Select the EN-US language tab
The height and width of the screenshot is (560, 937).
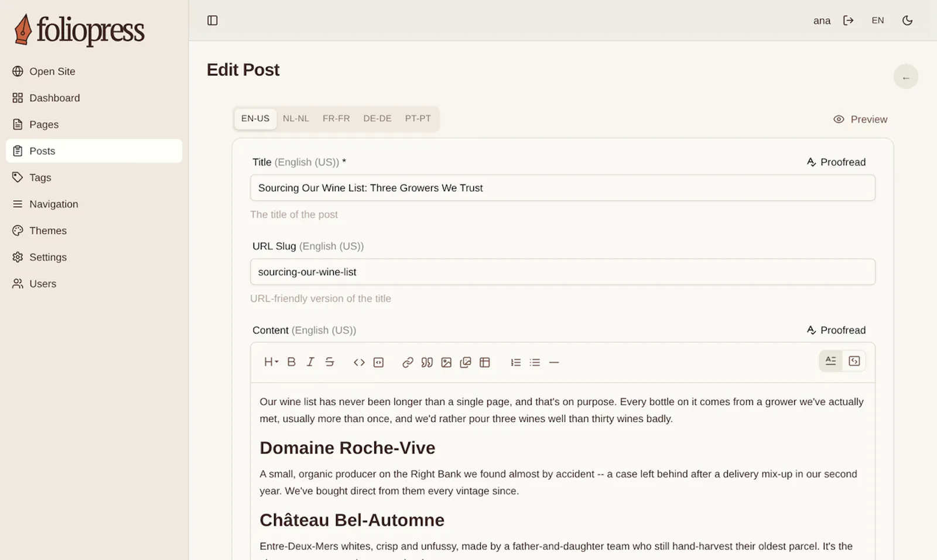[255, 118]
